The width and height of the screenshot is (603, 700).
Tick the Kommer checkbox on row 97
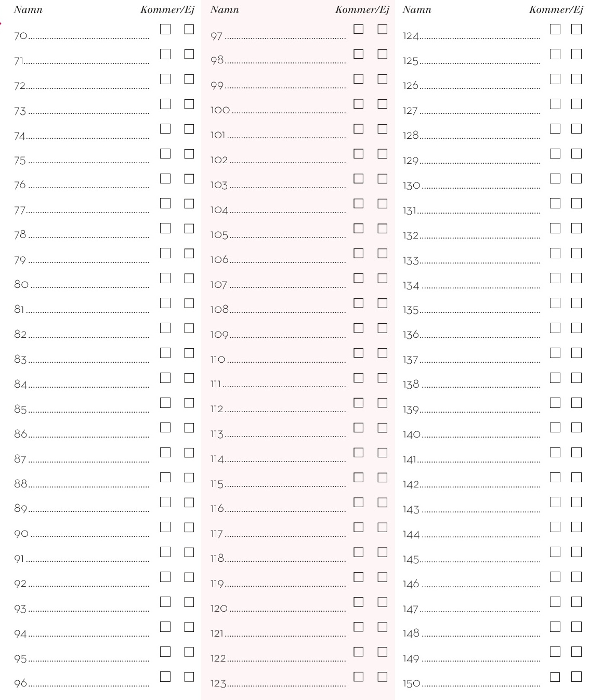pos(359,29)
